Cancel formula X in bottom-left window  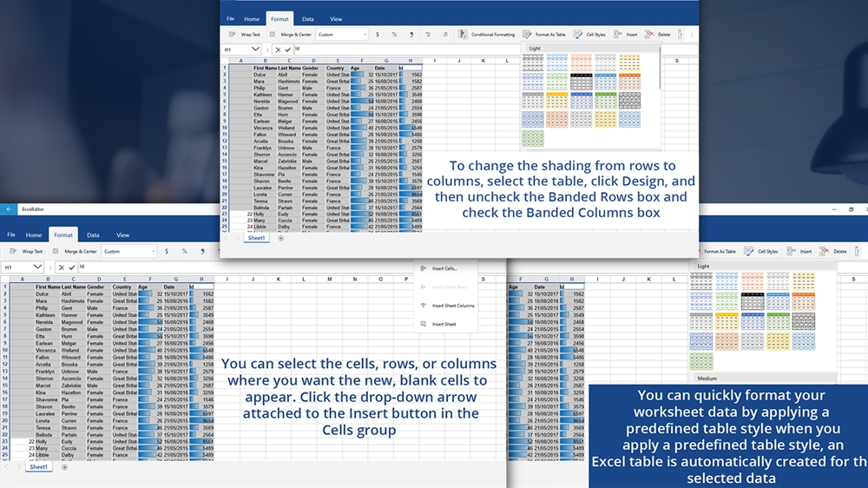(x=62, y=267)
